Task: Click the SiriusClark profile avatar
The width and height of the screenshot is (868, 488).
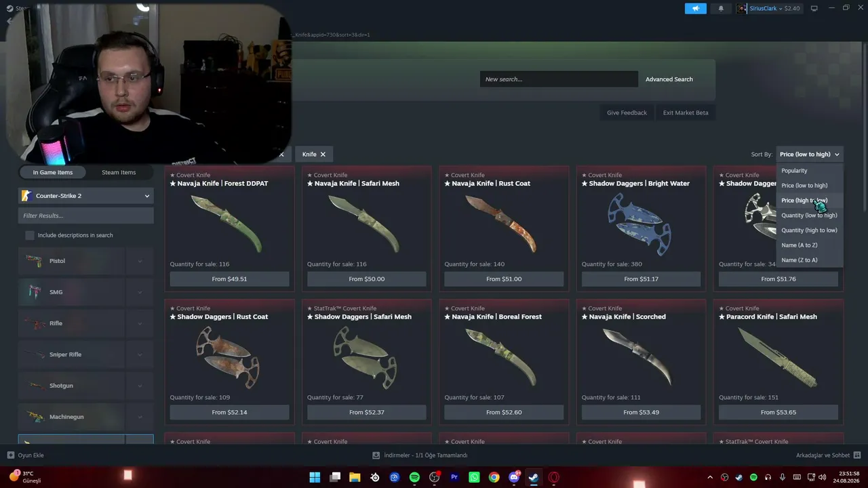Action: (742, 8)
